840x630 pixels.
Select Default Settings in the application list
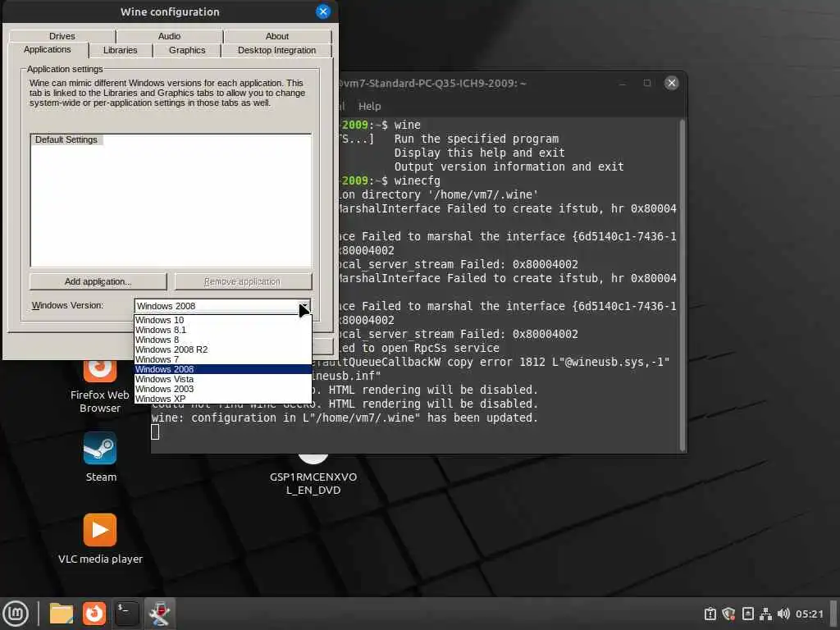66,139
